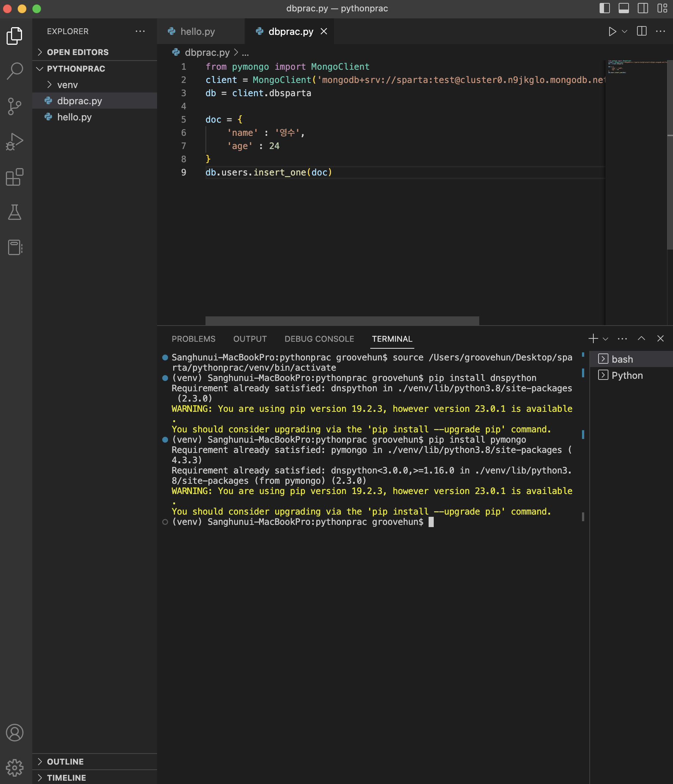The width and height of the screenshot is (673, 784).
Task: Run the Python file with play button
Action: pos(612,32)
